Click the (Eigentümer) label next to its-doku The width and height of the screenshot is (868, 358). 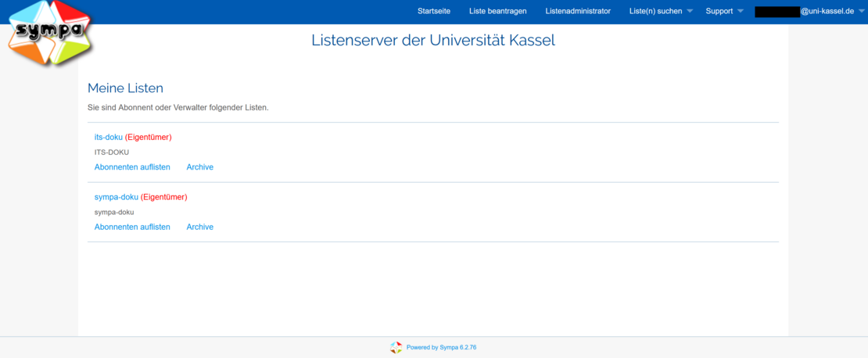[x=149, y=138]
